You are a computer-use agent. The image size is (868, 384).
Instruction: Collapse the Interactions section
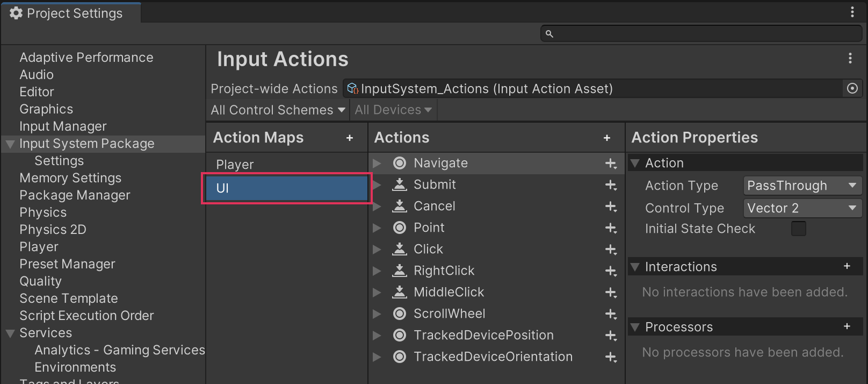click(635, 267)
